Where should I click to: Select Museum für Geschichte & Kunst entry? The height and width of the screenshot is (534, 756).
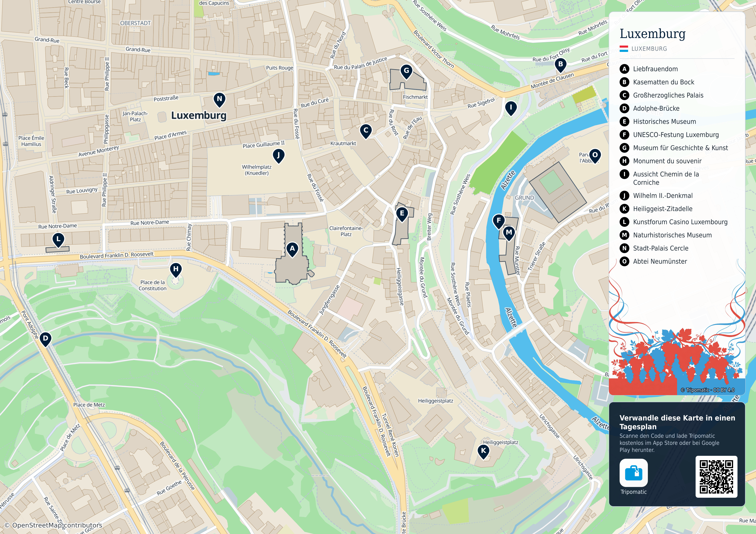pyautogui.click(x=680, y=148)
